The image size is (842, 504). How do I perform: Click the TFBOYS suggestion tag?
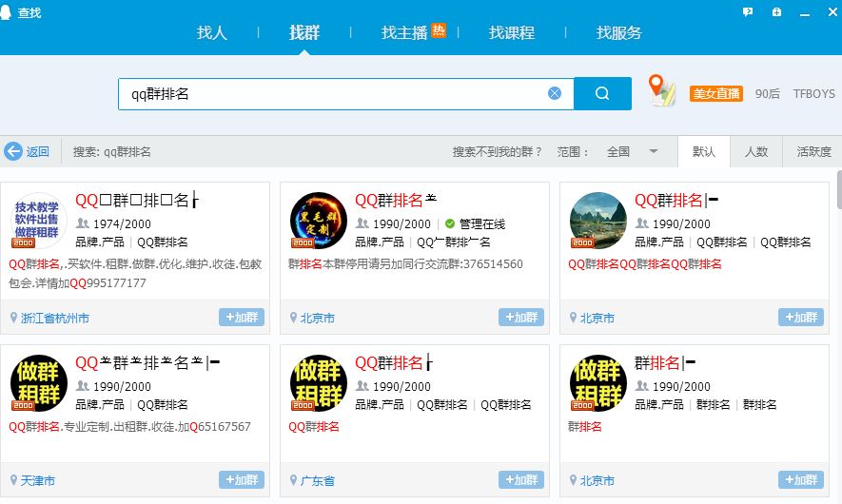[814, 93]
